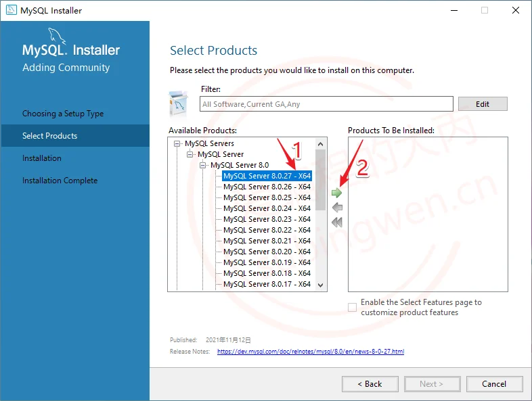Viewport: 532px width, 401px height.
Task: Collapse the MySQL Server tree node
Action: coord(190,155)
